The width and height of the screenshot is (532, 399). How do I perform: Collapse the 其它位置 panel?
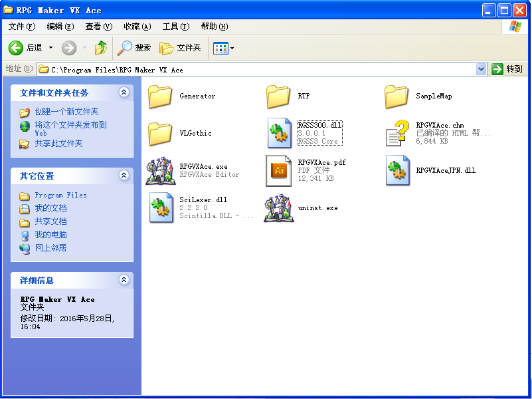coord(124,175)
